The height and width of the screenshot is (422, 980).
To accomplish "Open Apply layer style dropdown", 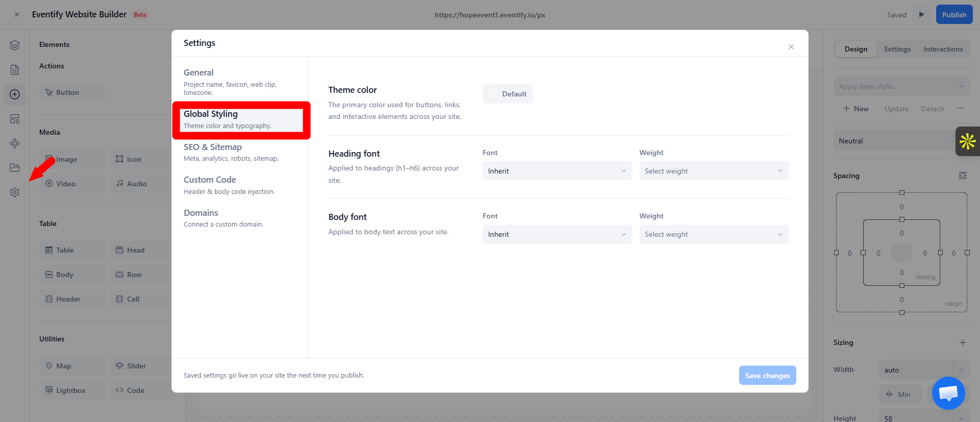I will [902, 86].
